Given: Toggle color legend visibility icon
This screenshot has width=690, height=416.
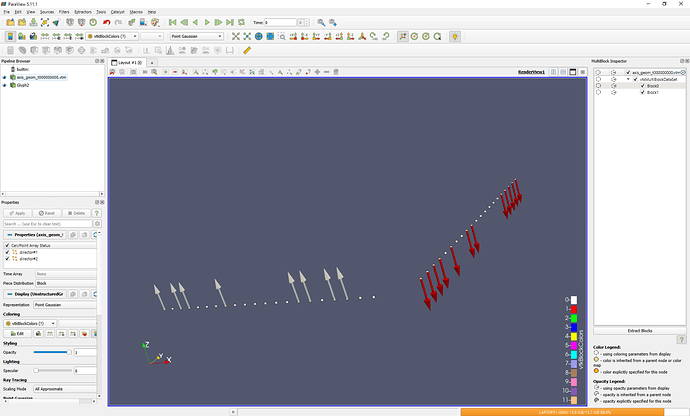Looking at the screenshot, I should pyautogui.click(x=10, y=37).
